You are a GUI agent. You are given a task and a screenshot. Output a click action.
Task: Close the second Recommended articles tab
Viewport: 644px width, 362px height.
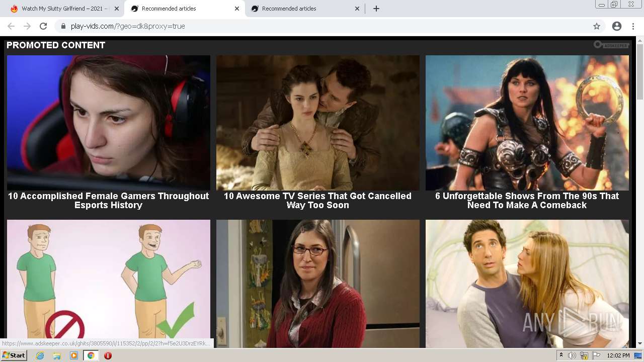click(357, 9)
